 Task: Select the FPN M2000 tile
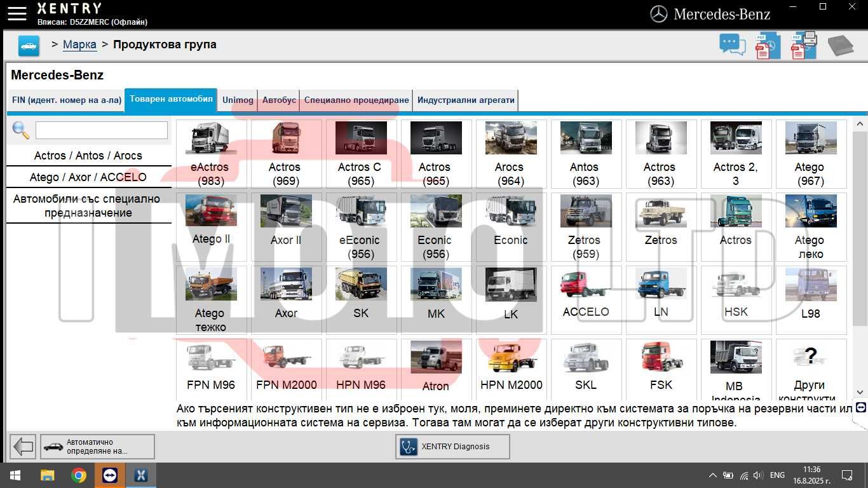(x=286, y=369)
